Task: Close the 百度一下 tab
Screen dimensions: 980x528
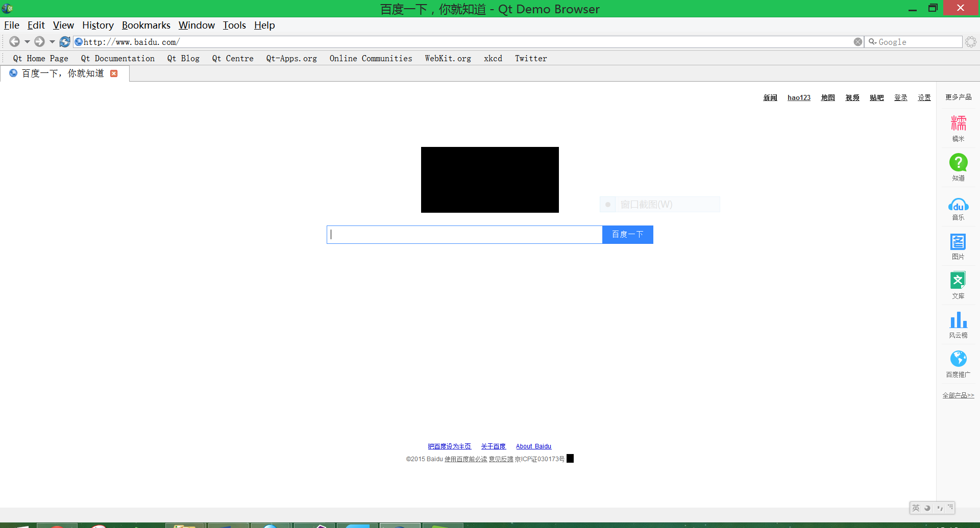Action: [114, 73]
